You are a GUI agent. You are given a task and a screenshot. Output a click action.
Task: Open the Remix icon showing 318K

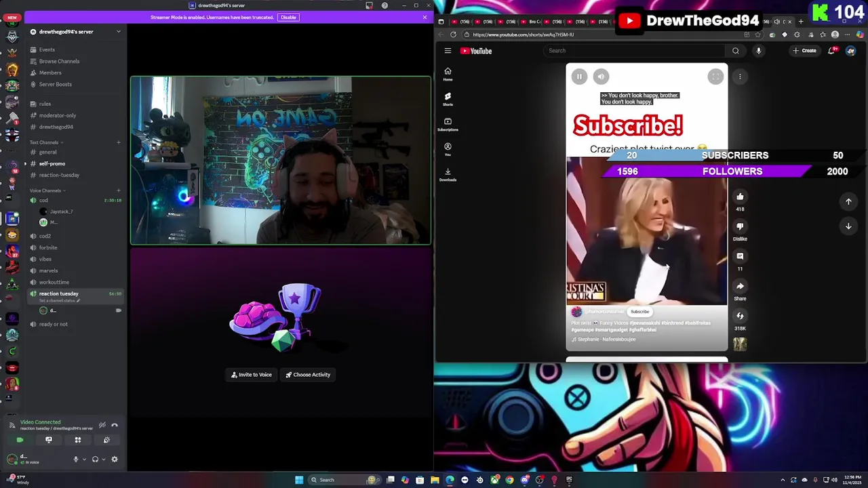click(x=740, y=316)
